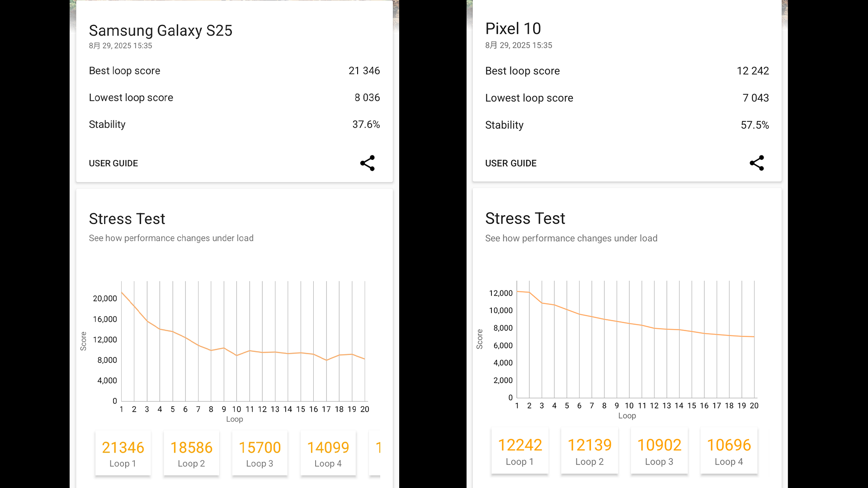
Task: Click the Samsung card date 8月 29, 2025 15:35
Action: point(120,46)
